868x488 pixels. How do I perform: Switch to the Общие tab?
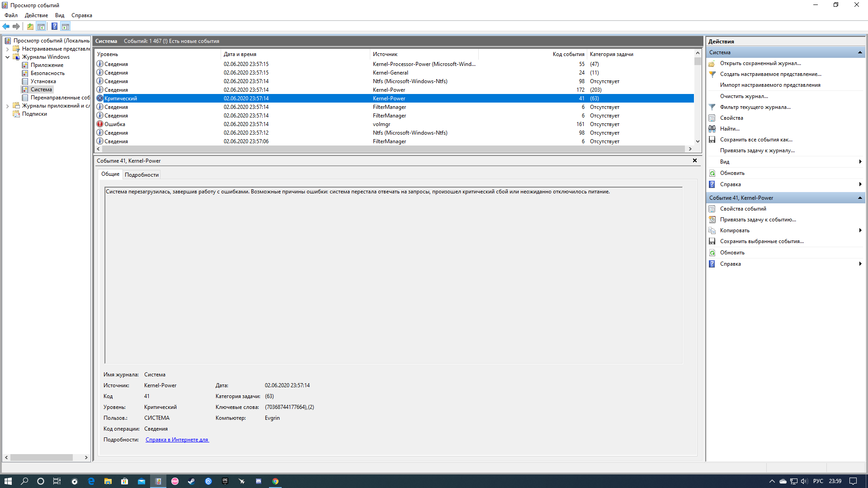click(x=110, y=174)
